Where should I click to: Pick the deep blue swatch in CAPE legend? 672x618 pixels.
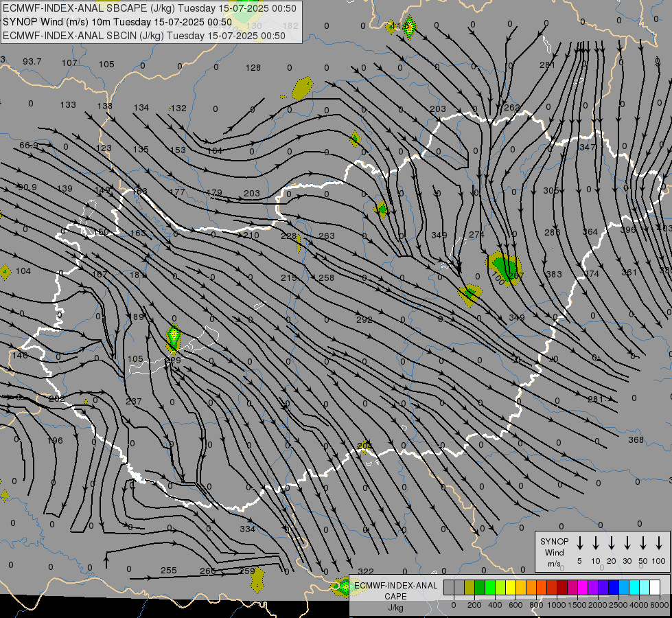(614, 588)
